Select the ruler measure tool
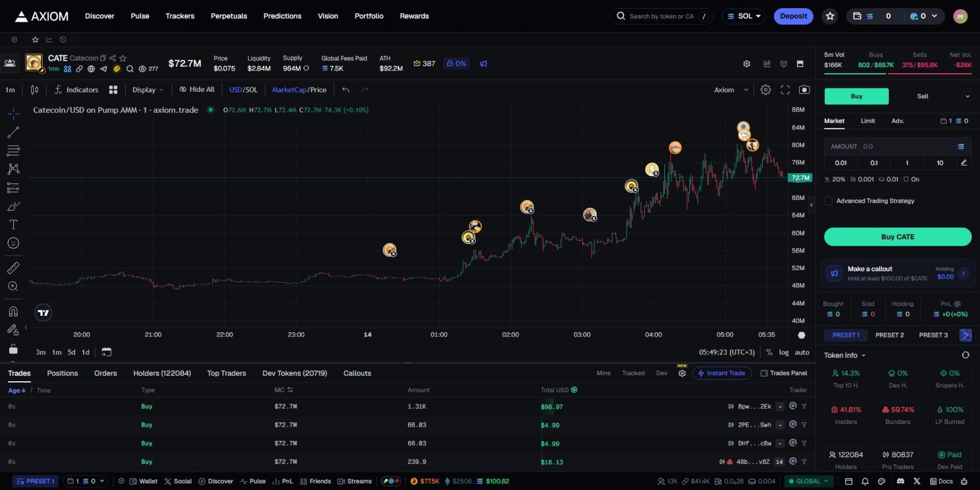 14,268
